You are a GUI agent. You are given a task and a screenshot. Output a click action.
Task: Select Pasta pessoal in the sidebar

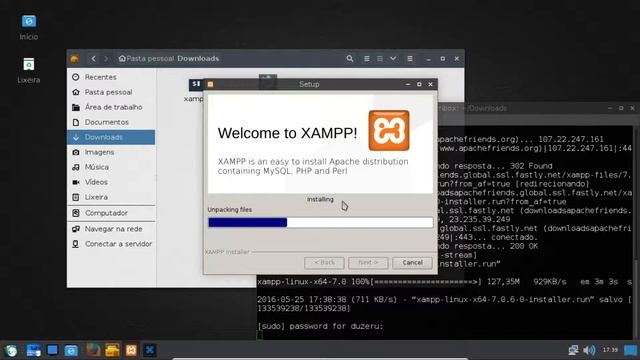point(111,92)
